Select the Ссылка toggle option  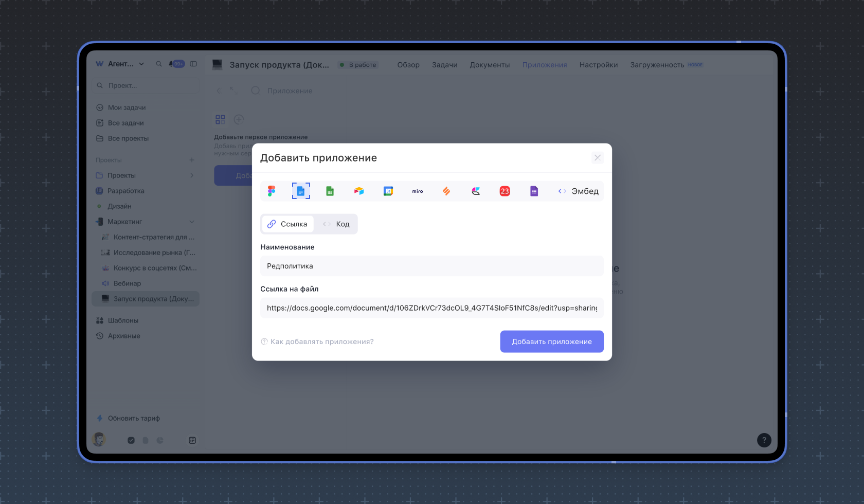(x=287, y=224)
